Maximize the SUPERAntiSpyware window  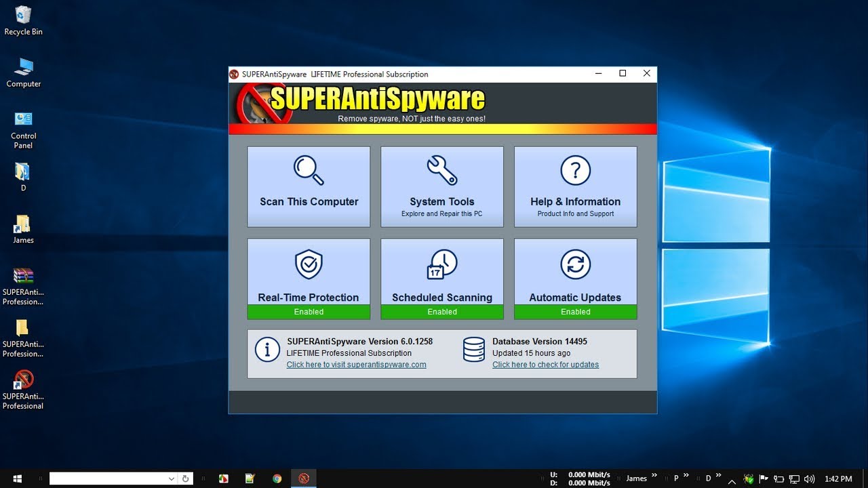623,74
